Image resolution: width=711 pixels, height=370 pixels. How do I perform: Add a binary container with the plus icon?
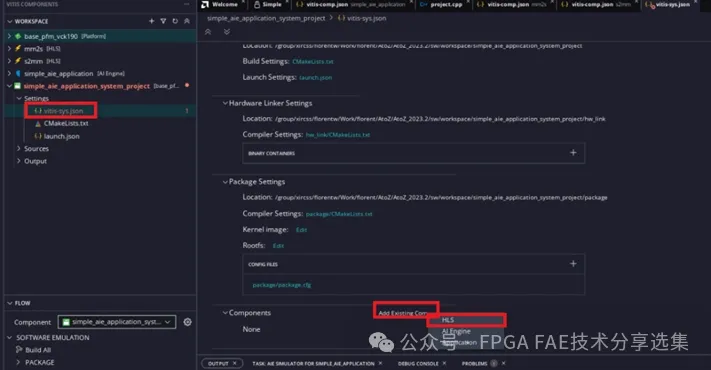click(573, 153)
